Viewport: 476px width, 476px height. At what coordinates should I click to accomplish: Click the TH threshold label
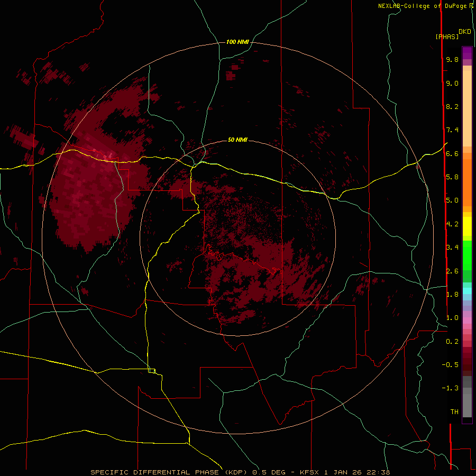454,412
